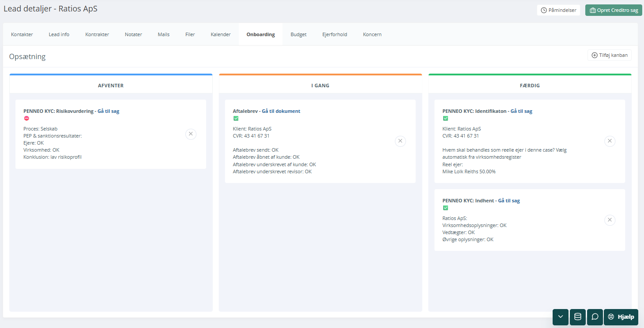Toggle green checkmark on Identifikaton card

445,118
